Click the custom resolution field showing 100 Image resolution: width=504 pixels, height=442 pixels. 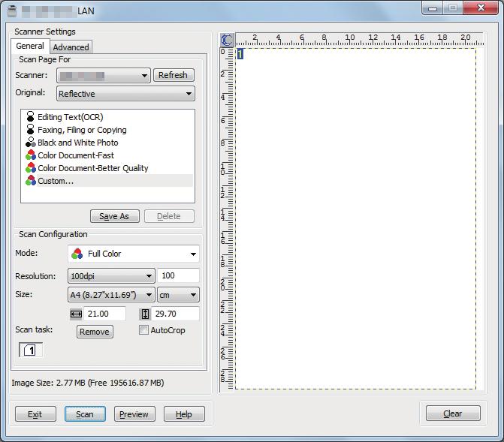tap(179, 275)
